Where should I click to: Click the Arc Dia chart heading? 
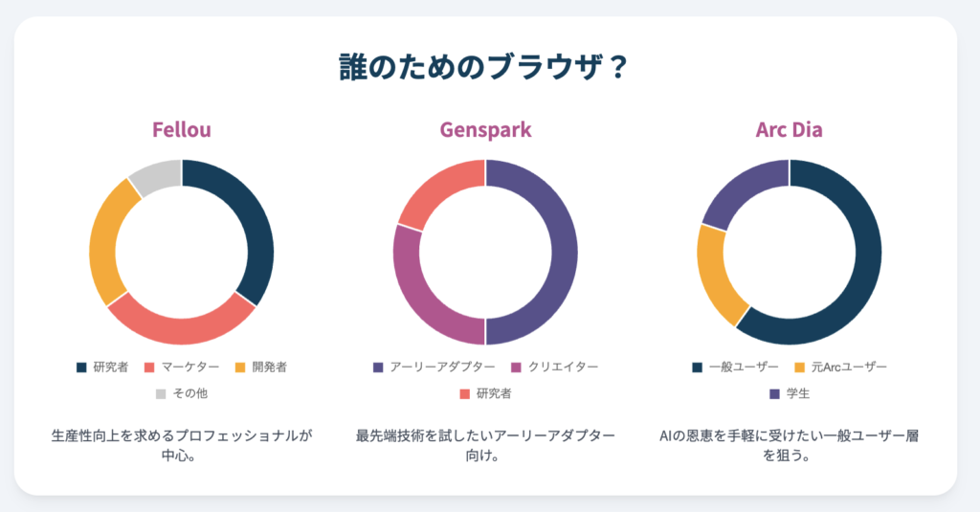tap(789, 129)
